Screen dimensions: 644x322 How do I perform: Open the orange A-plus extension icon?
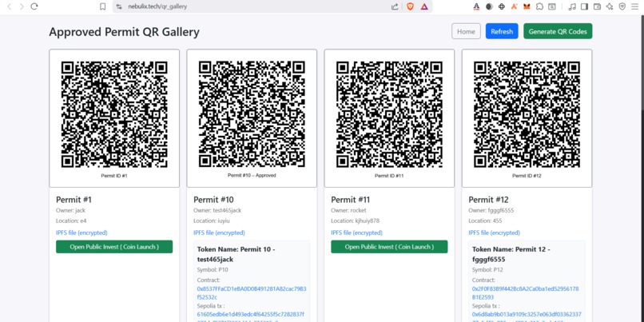click(515, 6)
